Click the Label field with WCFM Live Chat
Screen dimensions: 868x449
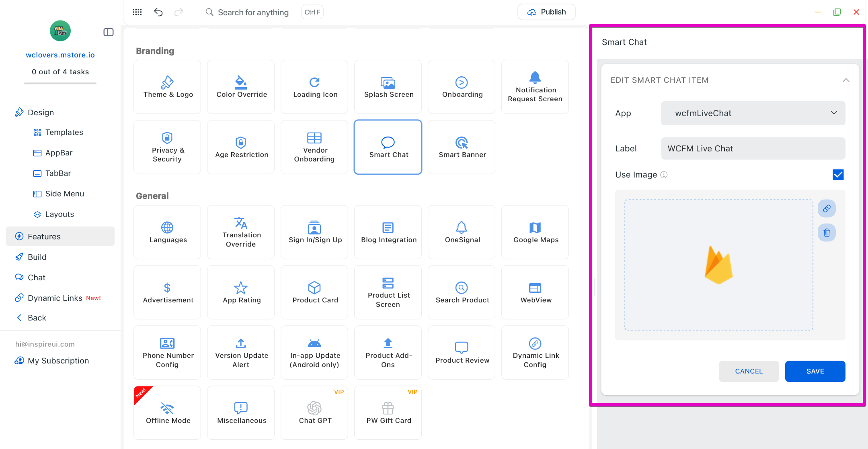tap(753, 149)
